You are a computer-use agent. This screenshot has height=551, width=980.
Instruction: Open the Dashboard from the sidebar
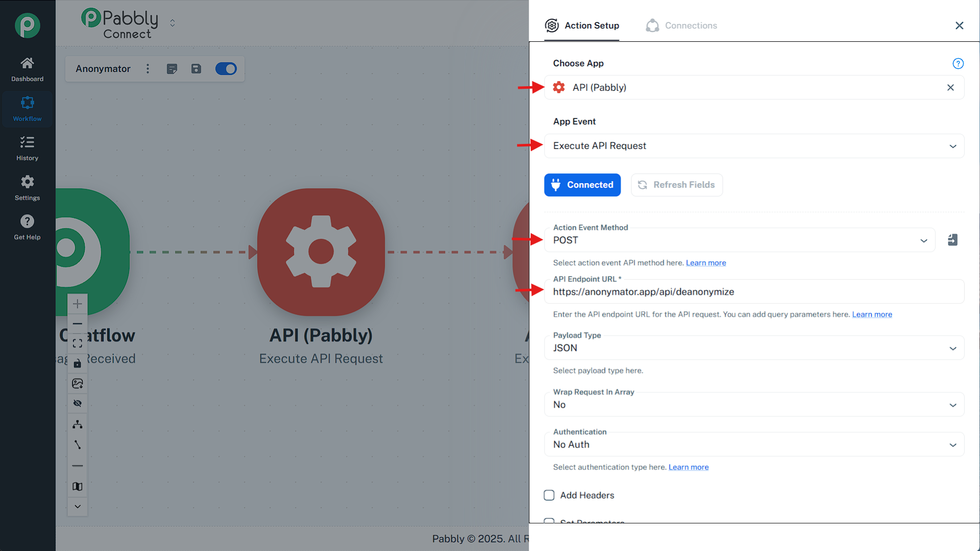tap(27, 69)
